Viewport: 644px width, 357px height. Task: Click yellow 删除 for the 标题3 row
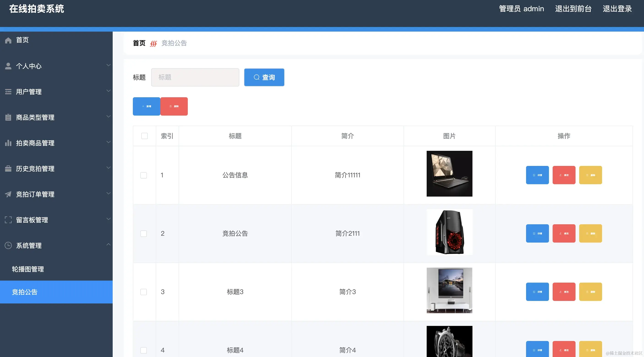point(590,292)
